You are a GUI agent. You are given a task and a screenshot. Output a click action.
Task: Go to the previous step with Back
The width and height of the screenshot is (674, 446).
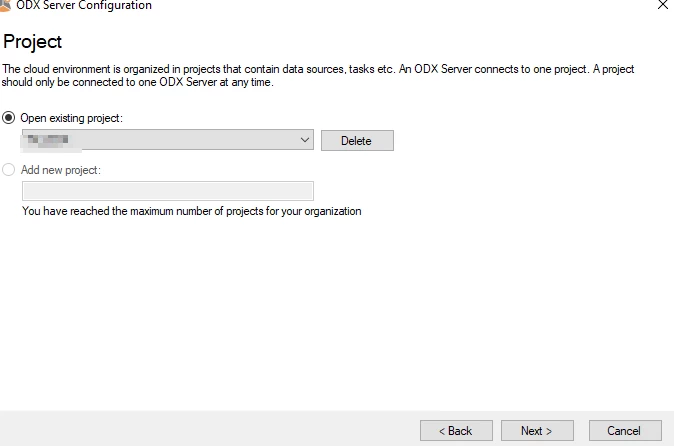tap(456, 431)
